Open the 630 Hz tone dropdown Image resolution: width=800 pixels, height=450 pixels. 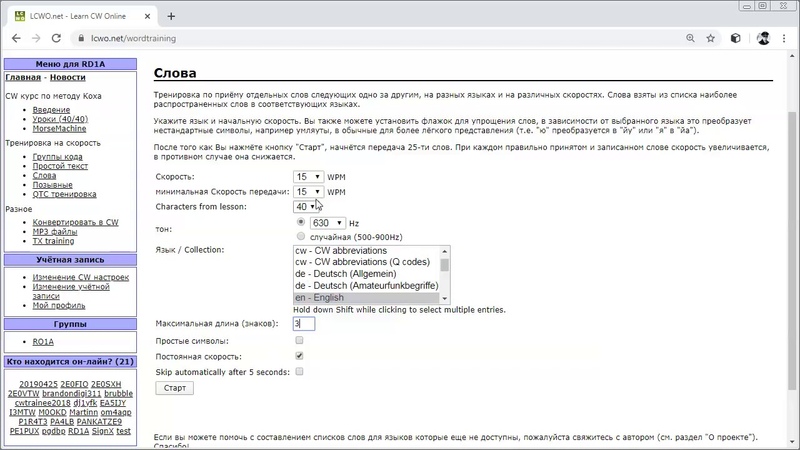click(x=328, y=223)
